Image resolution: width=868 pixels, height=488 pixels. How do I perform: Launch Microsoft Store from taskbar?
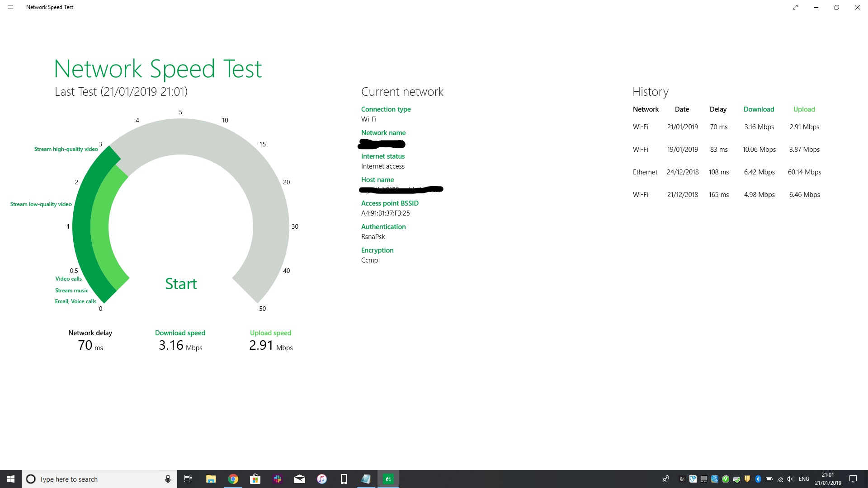(255, 479)
